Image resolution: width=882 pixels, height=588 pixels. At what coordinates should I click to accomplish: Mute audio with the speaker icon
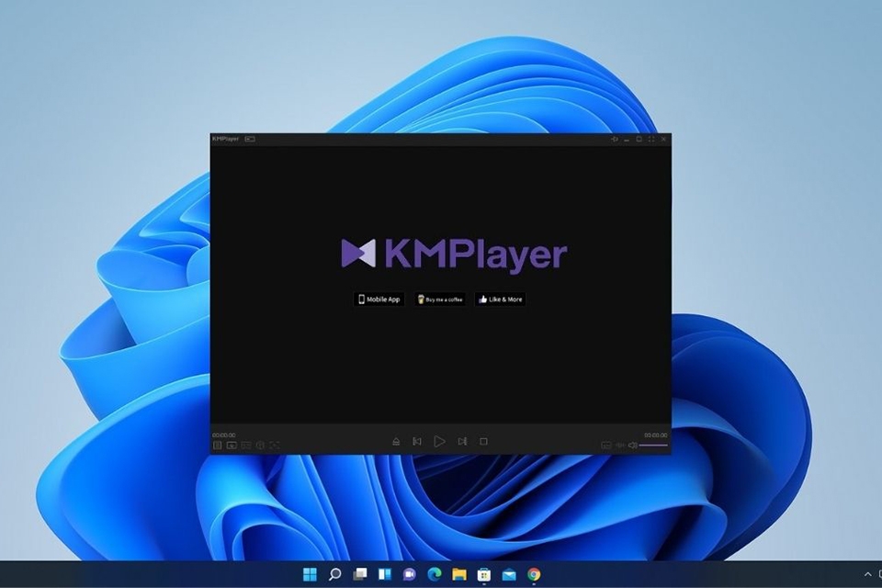tap(633, 445)
